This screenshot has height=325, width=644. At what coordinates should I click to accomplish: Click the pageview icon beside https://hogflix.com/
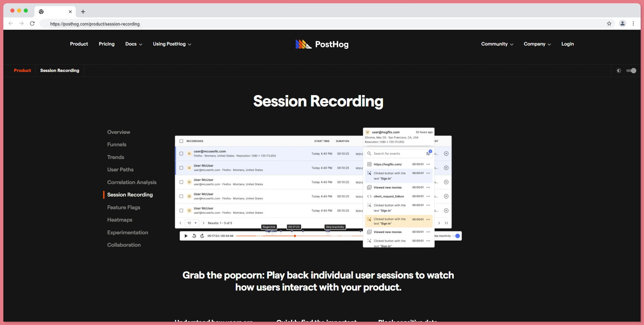(x=369, y=164)
